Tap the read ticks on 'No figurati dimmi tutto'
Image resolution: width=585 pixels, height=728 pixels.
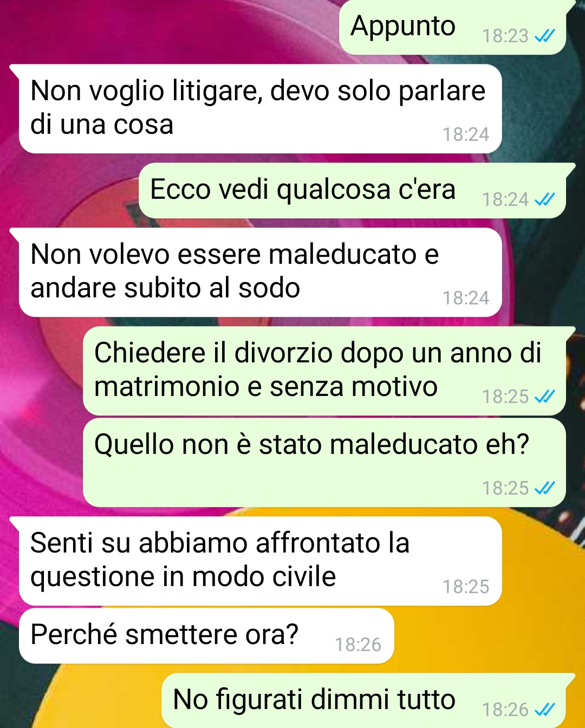(x=544, y=710)
